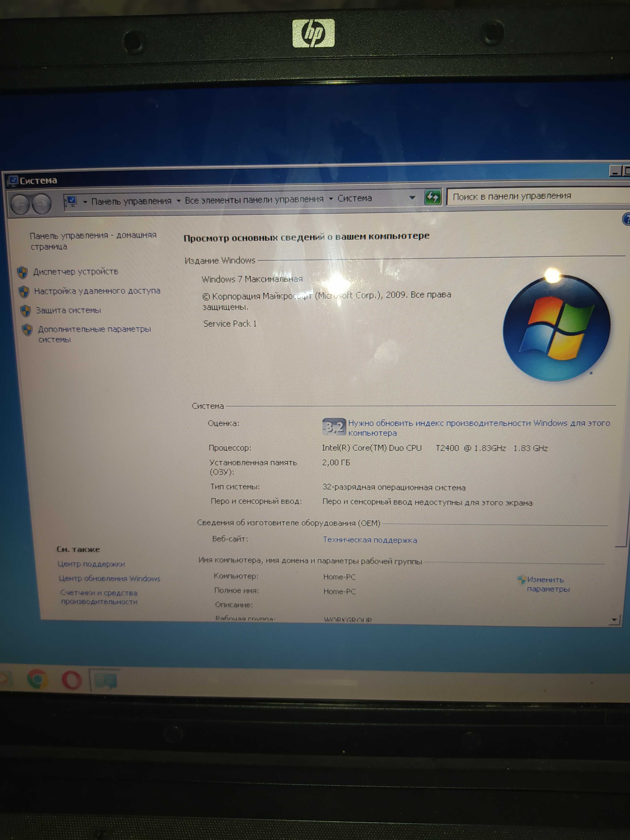Click the 2,00 ГБ installed memory value

[x=336, y=463]
